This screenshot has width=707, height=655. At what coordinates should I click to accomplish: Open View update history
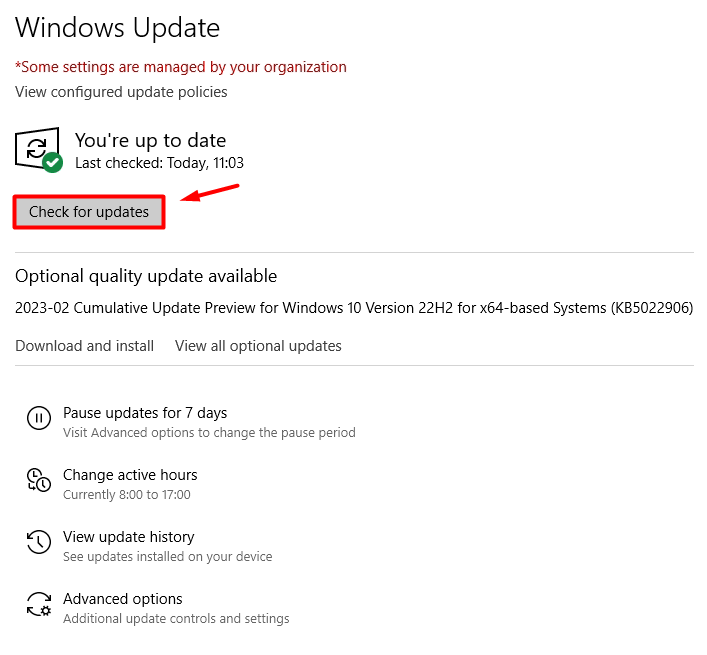(x=129, y=537)
